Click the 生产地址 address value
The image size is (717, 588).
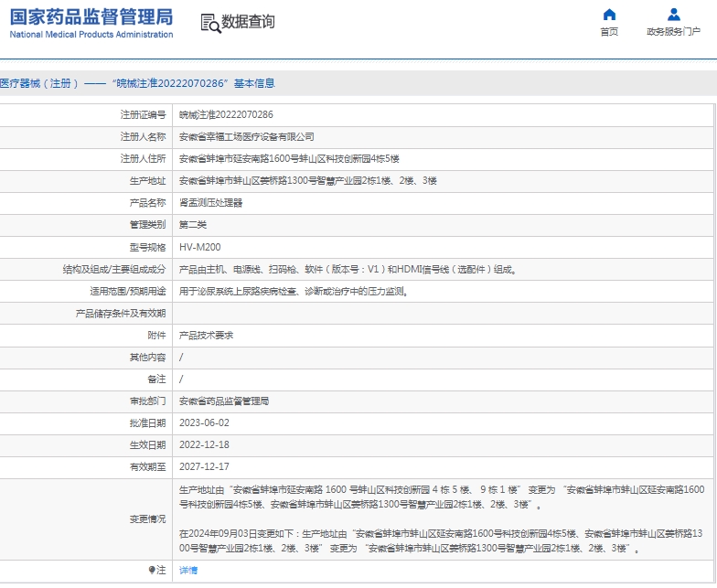coord(307,181)
